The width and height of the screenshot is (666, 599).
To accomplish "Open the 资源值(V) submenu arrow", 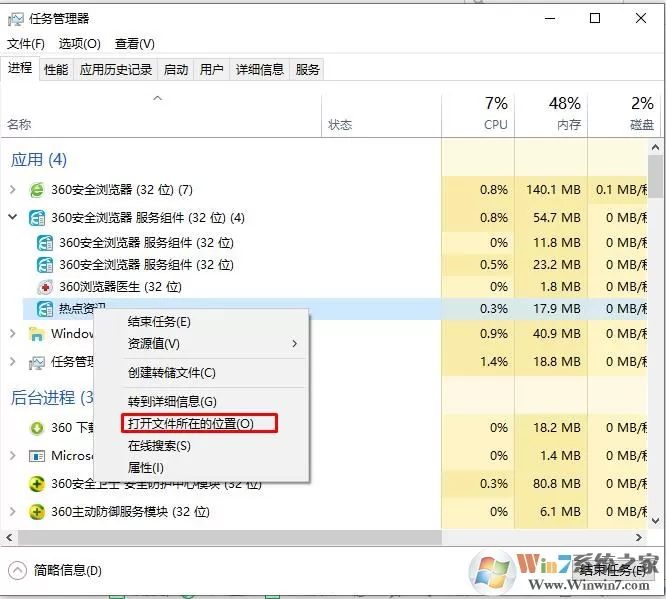I will (294, 343).
